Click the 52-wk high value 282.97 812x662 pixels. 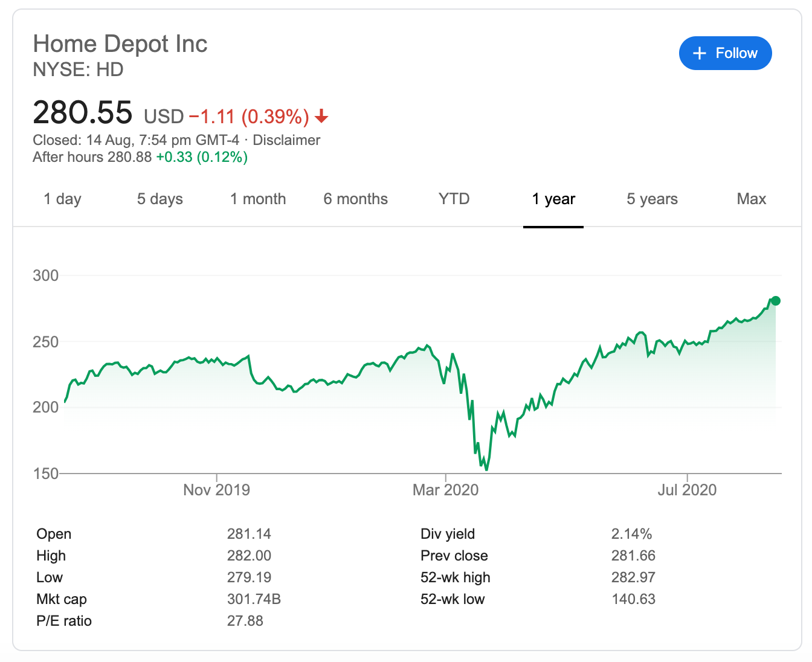(633, 577)
